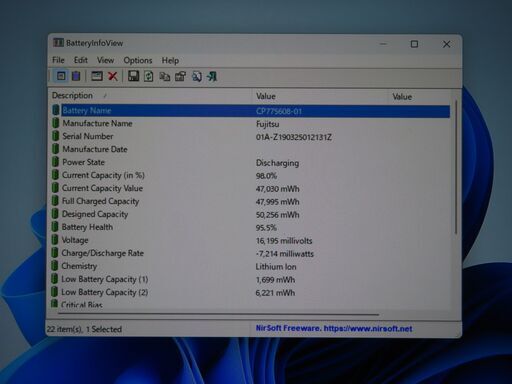Click the value 16,195 millivolts
The image size is (512, 384).
pyautogui.click(x=284, y=241)
